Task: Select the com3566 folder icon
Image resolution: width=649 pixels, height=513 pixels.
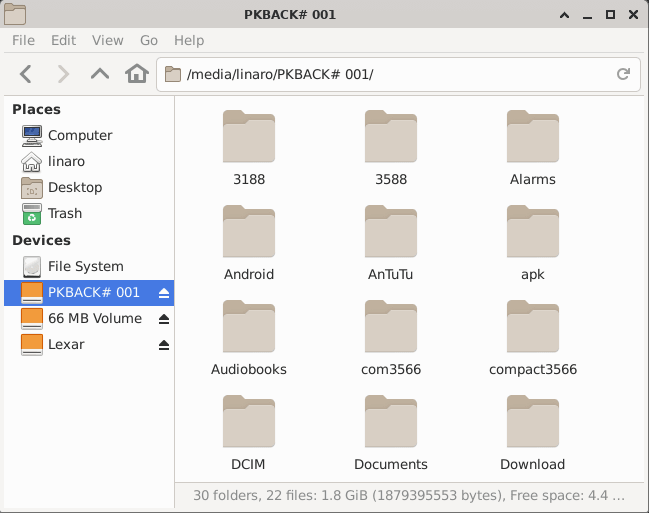Action: 391,326
